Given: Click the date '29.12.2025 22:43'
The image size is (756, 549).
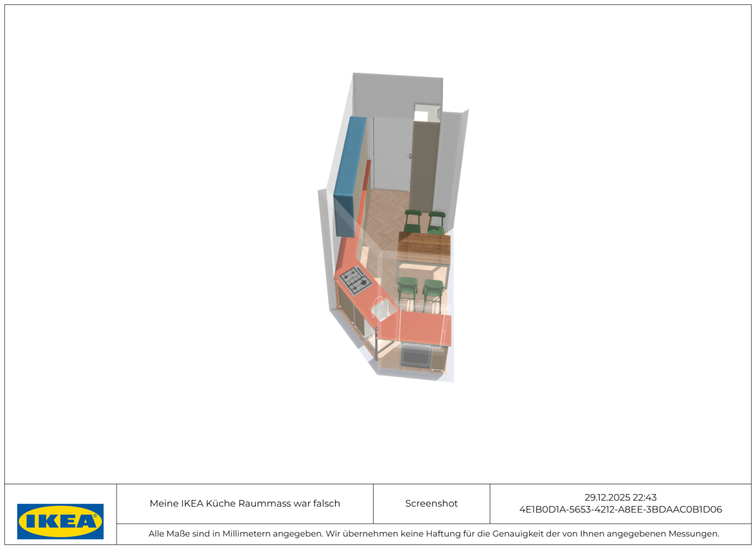Looking at the screenshot, I should click(620, 498).
